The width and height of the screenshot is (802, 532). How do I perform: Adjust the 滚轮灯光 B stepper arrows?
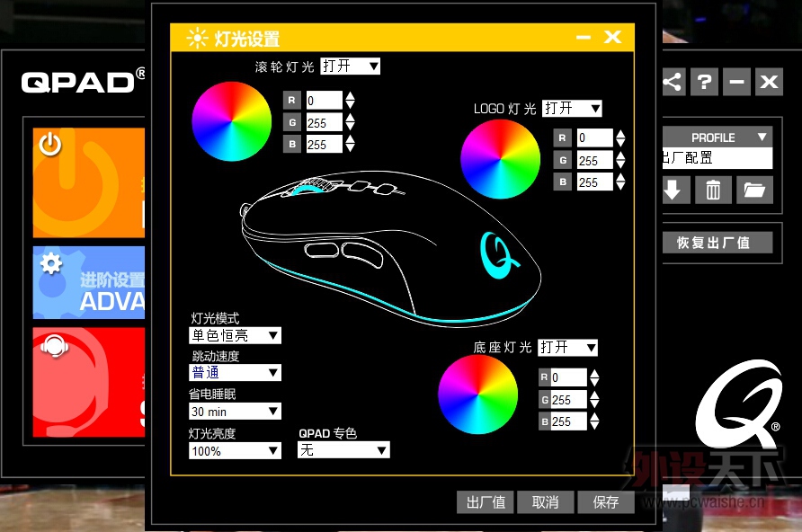(x=350, y=144)
